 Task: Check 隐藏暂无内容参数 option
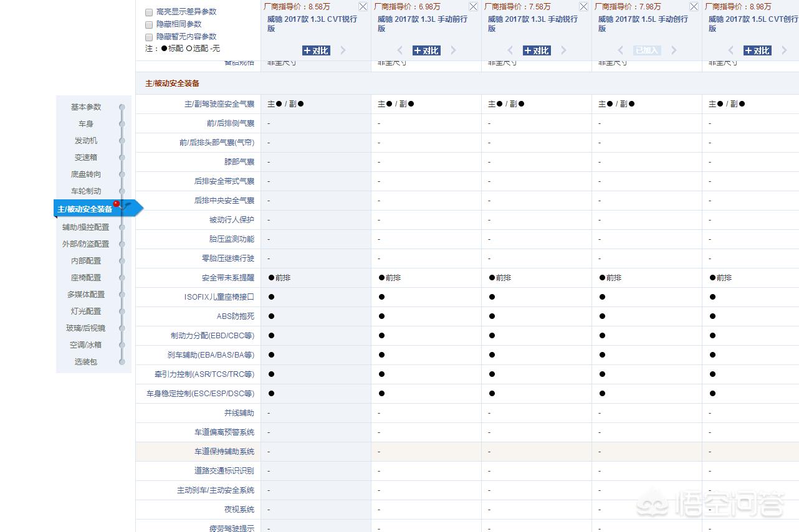coord(149,37)
